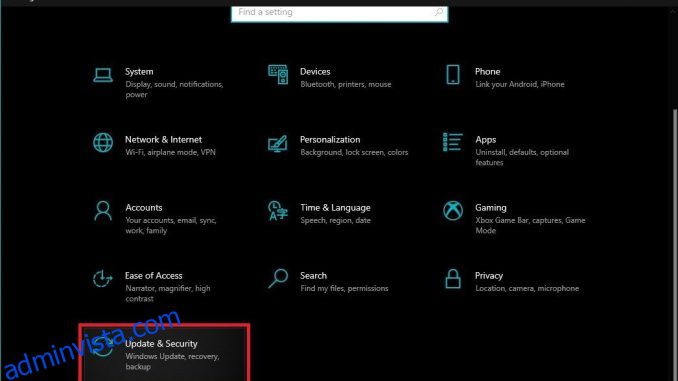Open the Devices settings title
This screenshot has height=381, width=678.
click(315, 71)
